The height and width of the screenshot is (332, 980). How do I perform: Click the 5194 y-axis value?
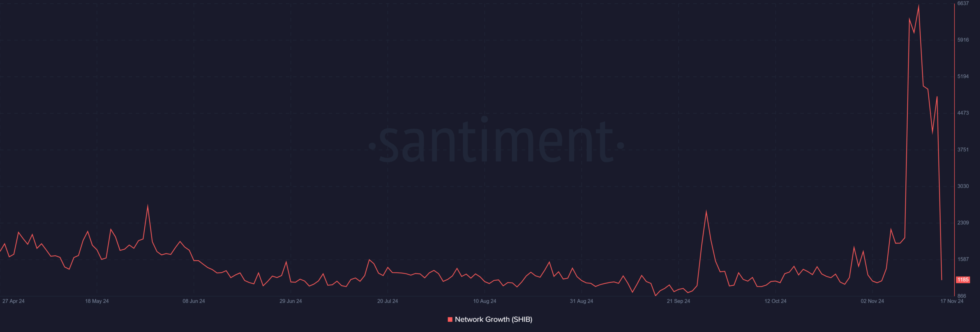pyautogui.click(x=963, y=77)
